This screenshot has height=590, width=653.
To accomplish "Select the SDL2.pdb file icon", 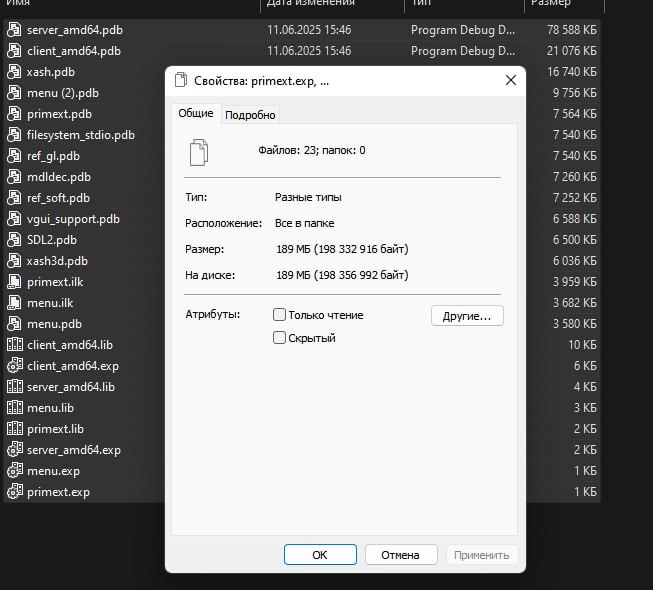I will (14, 240).
